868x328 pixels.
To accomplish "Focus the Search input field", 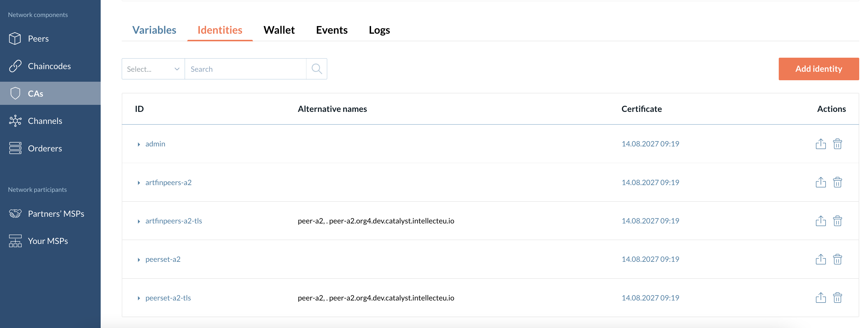I will 245,69.
